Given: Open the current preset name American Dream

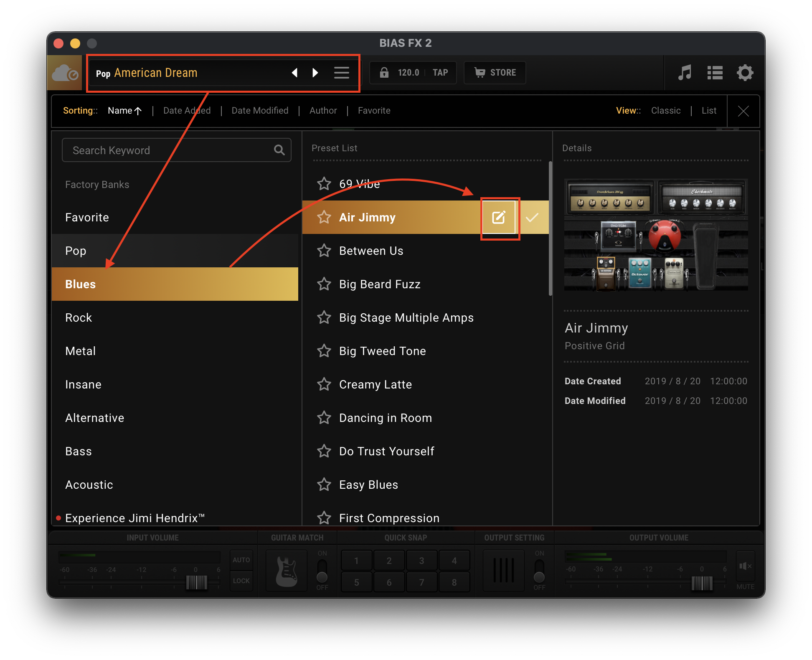Looking at the screenshot, I should click(155, 73).
